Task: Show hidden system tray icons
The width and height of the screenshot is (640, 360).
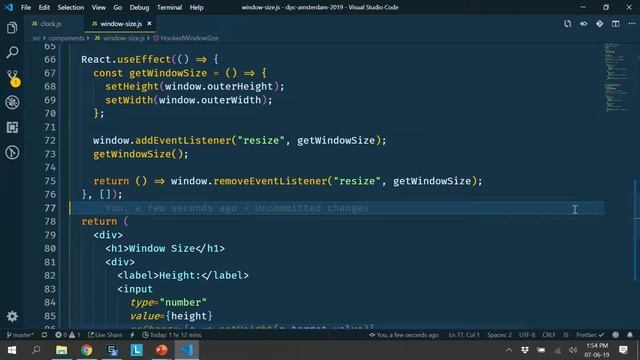Action: pyautogui.click(x=509, y=350)
